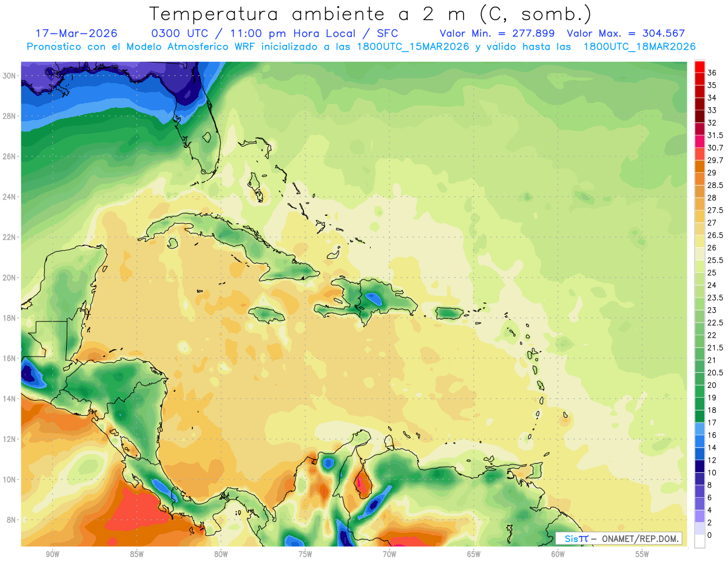Click the legend value '26.5'
Image resolution: width=728 pixels, height=562 pixels.
(x=715, y=235)
